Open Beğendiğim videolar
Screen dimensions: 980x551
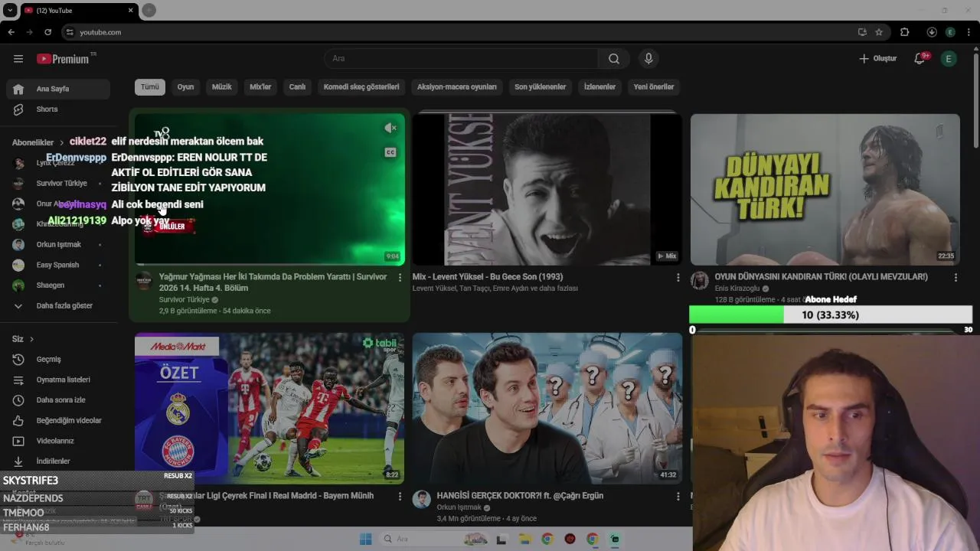pos(58,421)
